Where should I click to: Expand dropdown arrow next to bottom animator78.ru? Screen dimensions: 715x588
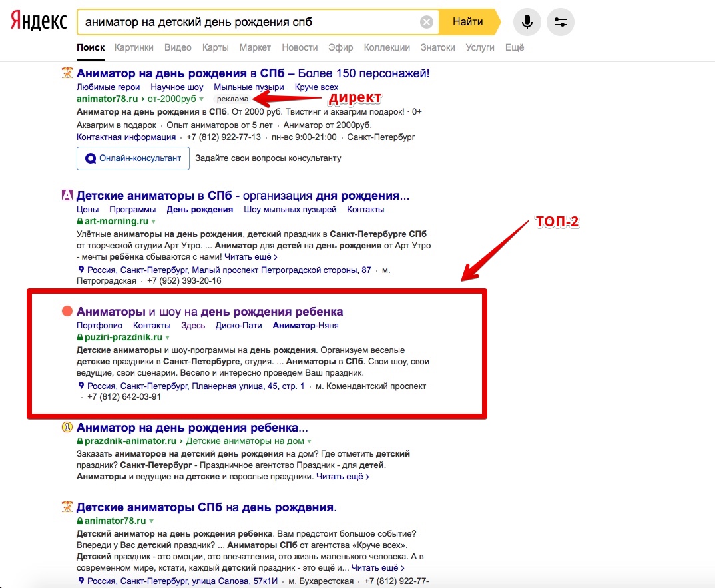pyautogui.click(x=151, y=521)
